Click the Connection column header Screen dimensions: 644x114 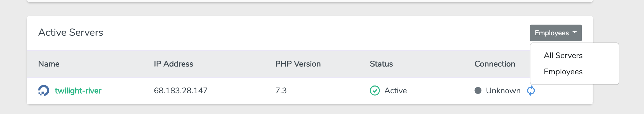(x=495, y=64)
